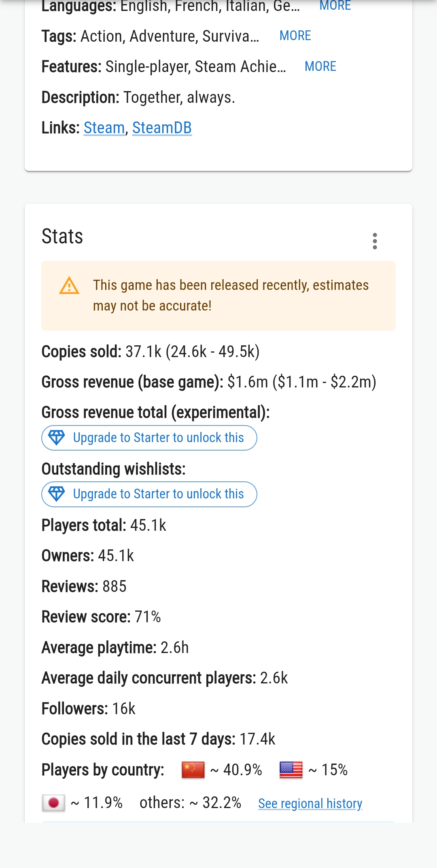Screen dimensions: 437x868
Task: Click the China flag icon
Action: [x=193, y=770]
